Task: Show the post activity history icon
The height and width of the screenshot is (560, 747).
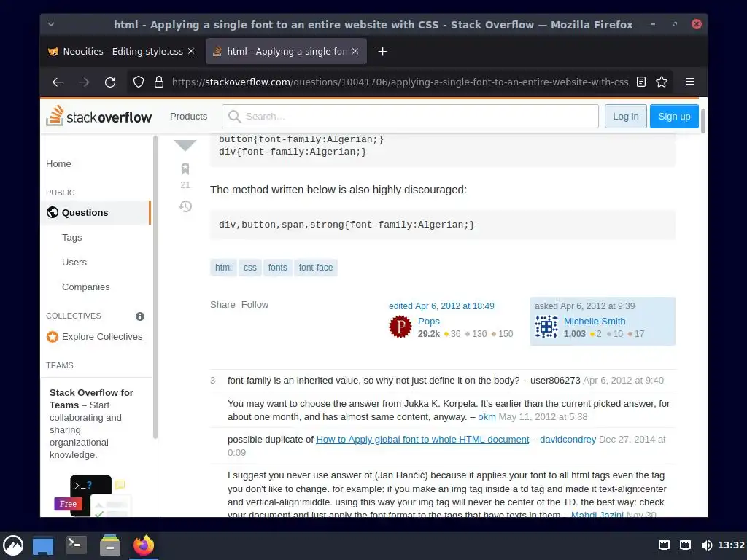Action: [185, 206]
